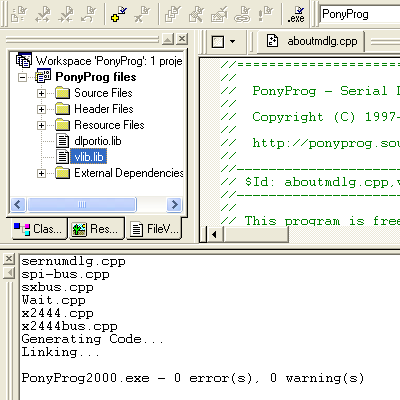400x400 pixels.
Task: Open dropdown arrow beside window list icon
Action: [232, 42]
